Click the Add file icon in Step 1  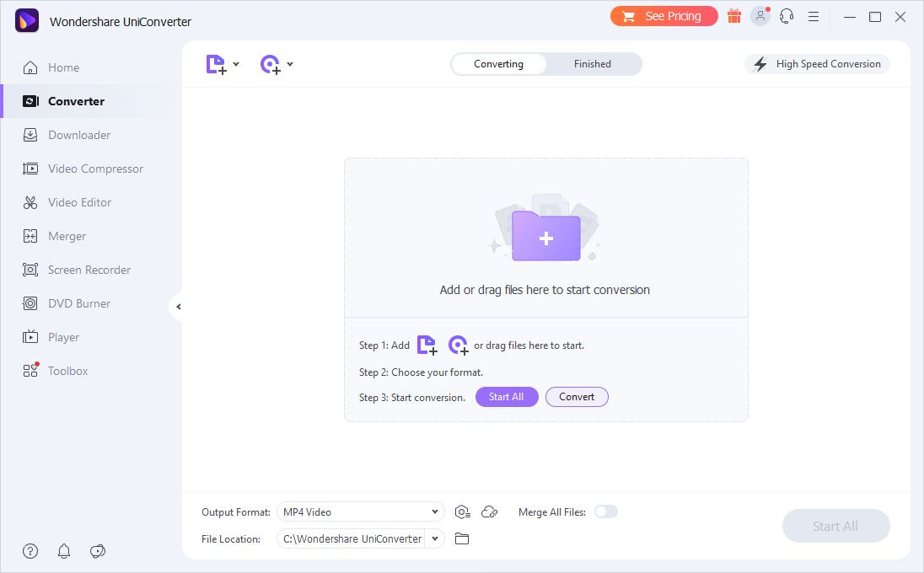[427, 345]
